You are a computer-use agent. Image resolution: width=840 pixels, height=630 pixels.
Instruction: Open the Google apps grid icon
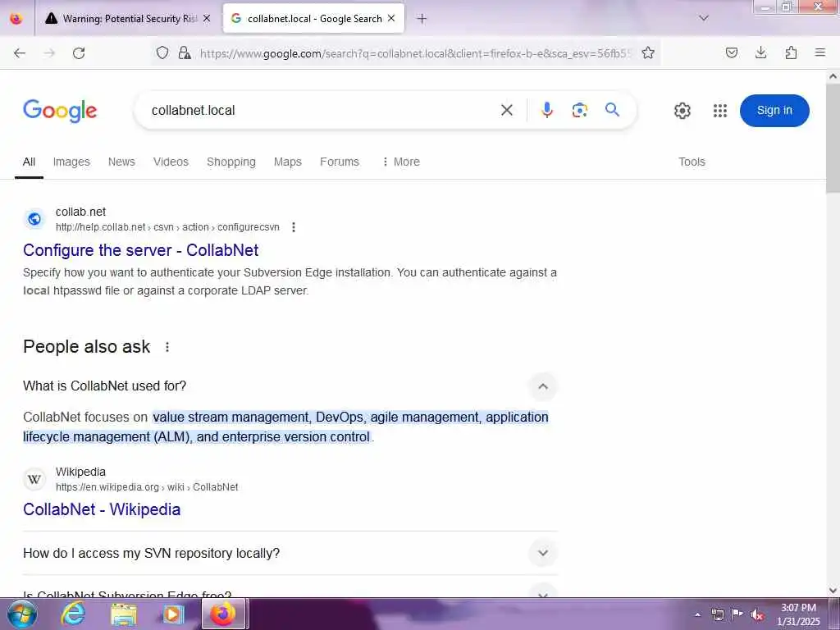coord(720,111)
